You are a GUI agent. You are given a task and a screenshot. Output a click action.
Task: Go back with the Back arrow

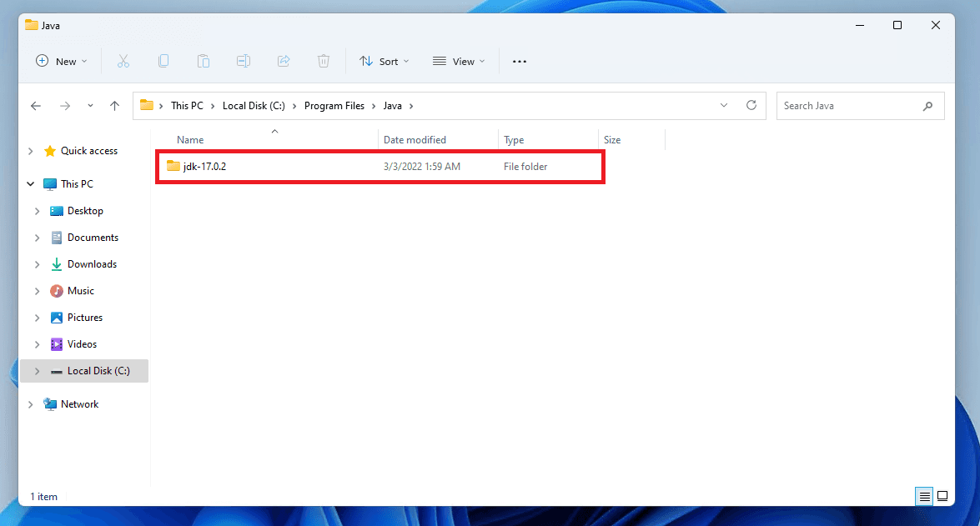36,106
